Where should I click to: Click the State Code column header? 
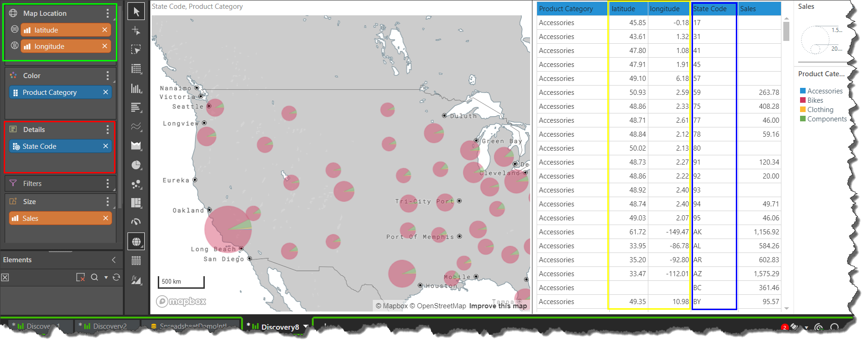(x=710, y=9)
